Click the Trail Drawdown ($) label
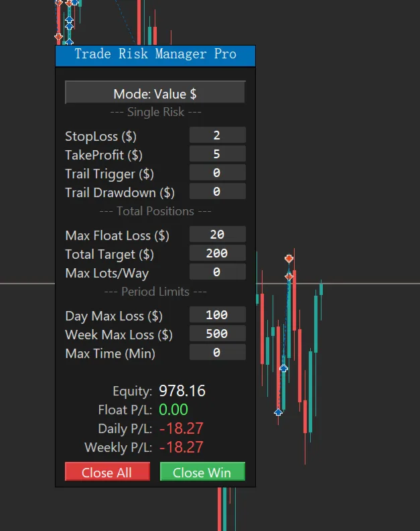The height and width of the screenshot is (531, 420). [x=120, y=192]
